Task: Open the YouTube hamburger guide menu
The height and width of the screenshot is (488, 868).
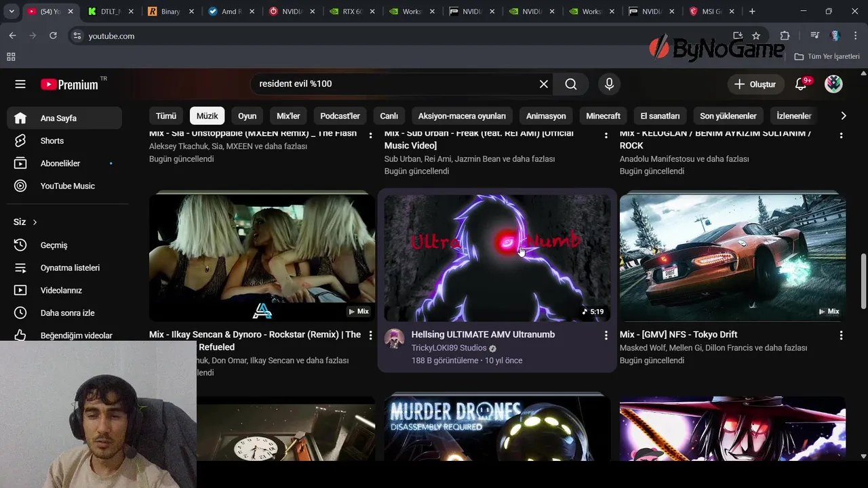Action: [x=20, y=84]
